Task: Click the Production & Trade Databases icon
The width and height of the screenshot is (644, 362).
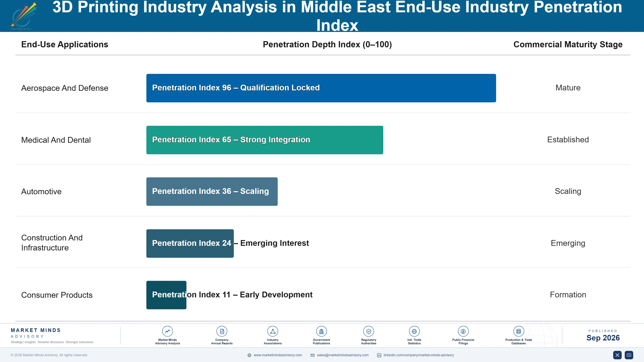Action: point(518,331)
